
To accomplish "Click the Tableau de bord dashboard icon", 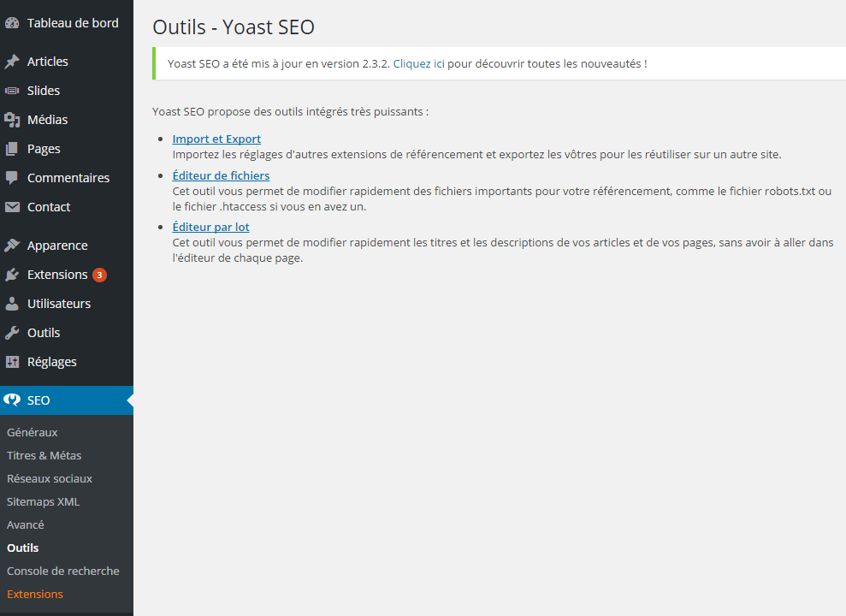I will [x=12, y=23].
